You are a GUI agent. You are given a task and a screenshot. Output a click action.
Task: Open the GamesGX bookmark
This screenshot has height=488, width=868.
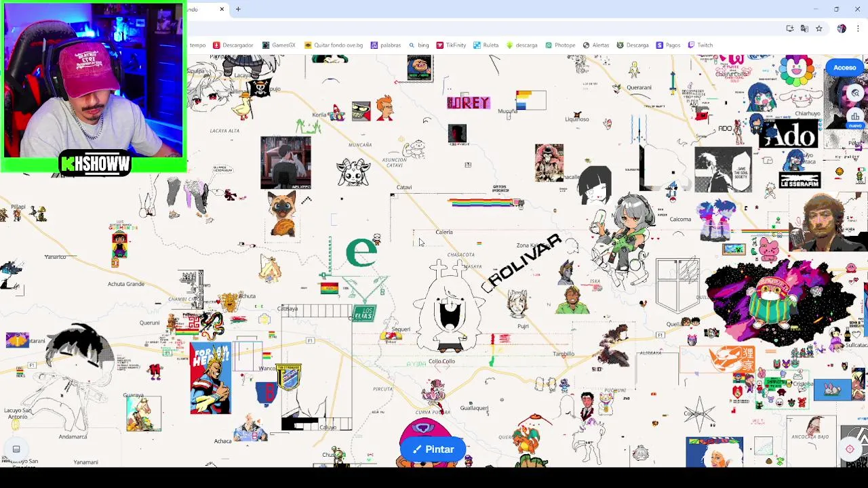(x=279, y=45)
